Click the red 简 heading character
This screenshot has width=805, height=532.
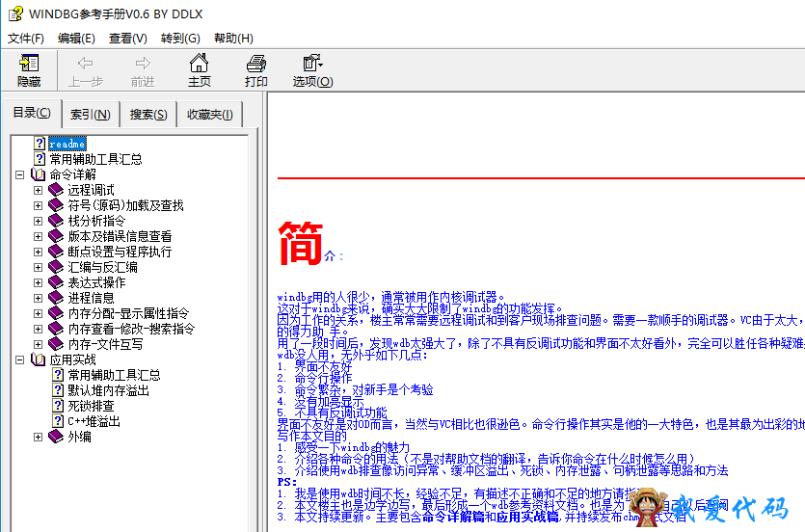(x=301, y=243)
